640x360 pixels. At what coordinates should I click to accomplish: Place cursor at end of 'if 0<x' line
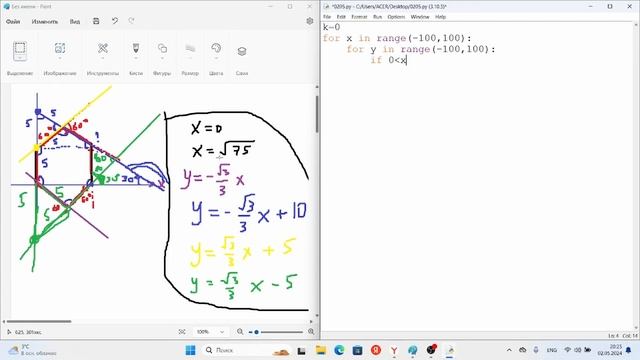407,60
